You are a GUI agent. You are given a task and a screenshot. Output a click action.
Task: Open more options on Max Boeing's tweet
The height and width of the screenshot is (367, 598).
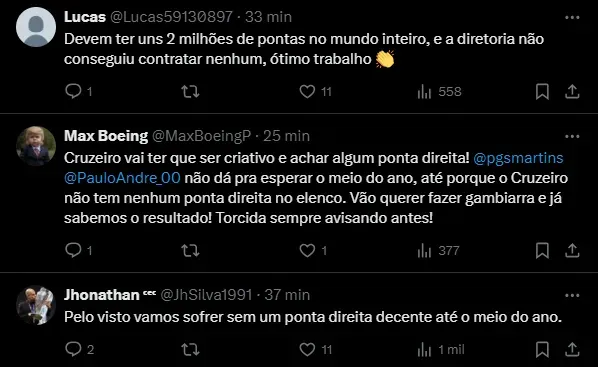(572, 137)
